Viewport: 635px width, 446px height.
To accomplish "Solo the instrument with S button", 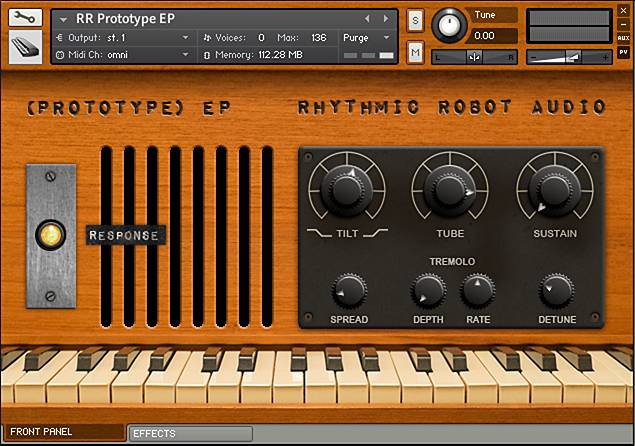I will tap(415, 20).
